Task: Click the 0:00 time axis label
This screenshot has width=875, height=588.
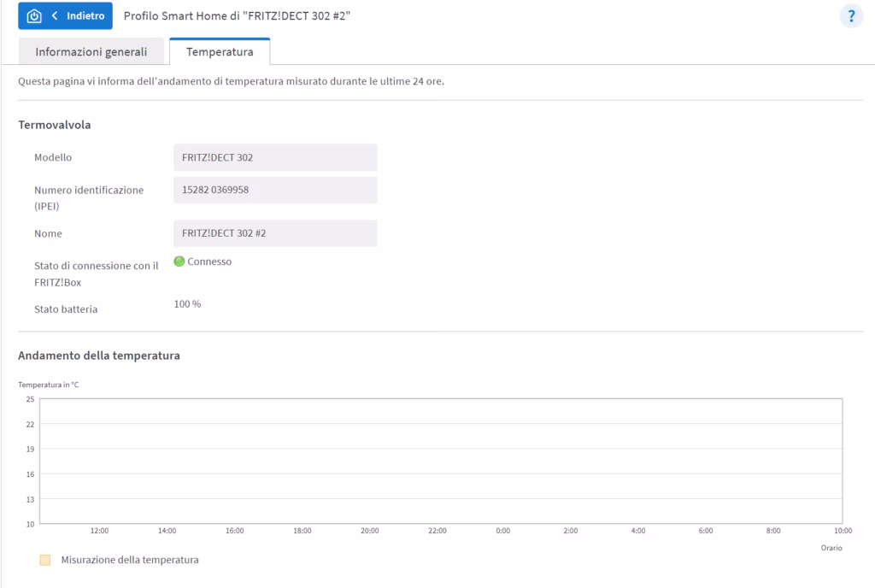Action: 502,531
